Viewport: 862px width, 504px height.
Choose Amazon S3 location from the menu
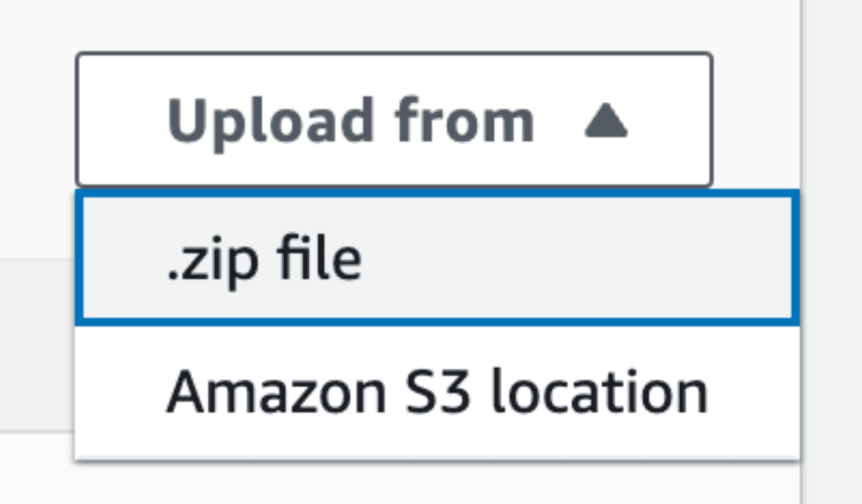pyautogui.click(x=436, y=392)
